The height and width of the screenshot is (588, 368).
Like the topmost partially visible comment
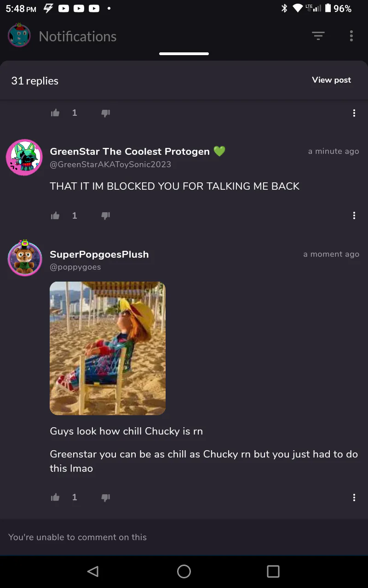(55, 113)
